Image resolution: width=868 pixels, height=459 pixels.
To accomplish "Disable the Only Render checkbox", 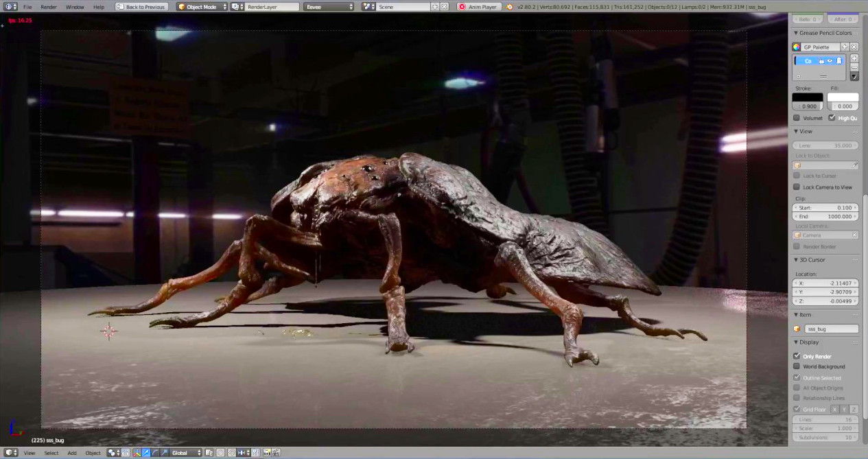I will coord(797,356).
